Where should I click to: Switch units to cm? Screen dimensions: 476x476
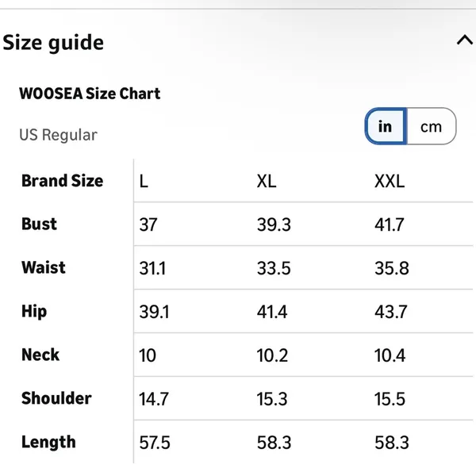[x=431, y=126]
